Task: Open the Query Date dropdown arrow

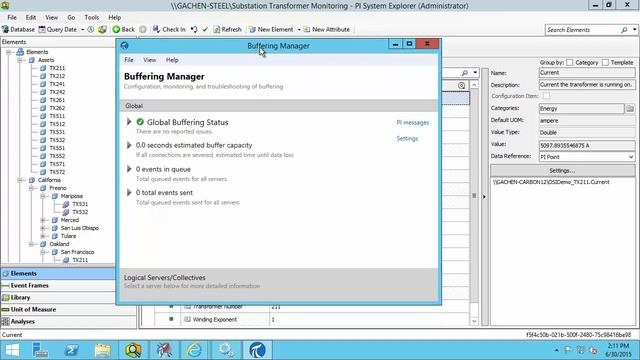Action: 82,30
